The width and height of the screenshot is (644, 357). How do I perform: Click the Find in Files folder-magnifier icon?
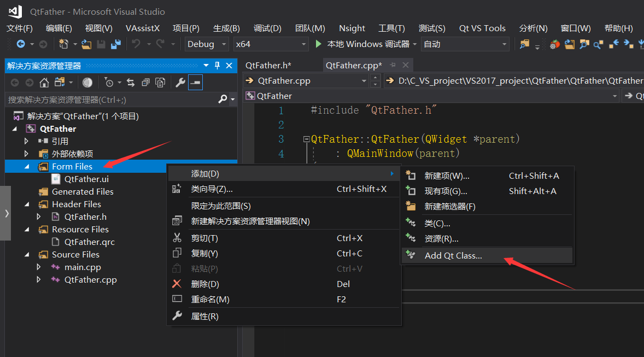pyautogui.click(x=524, y=44)
